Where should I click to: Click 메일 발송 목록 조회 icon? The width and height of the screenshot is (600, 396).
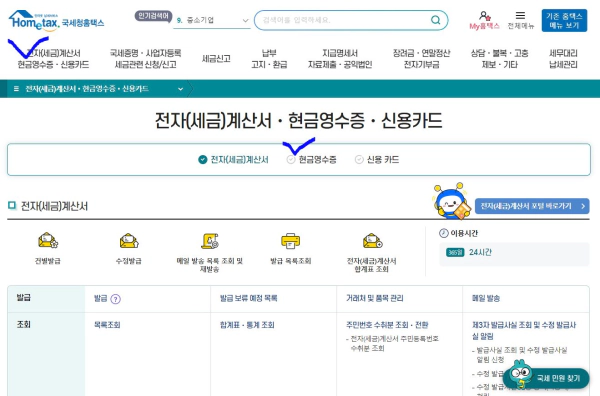pos(210,241)
